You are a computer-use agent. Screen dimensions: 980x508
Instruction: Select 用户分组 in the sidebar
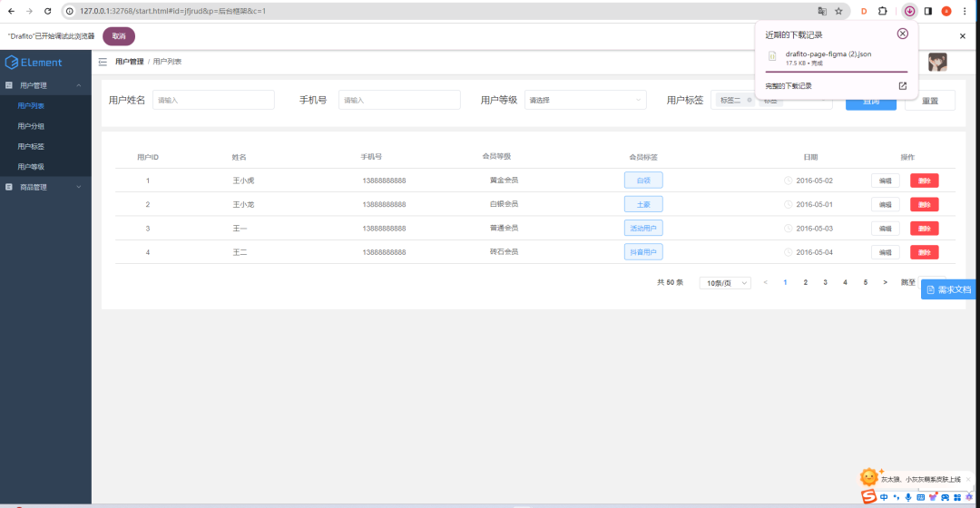click(45, 126)
